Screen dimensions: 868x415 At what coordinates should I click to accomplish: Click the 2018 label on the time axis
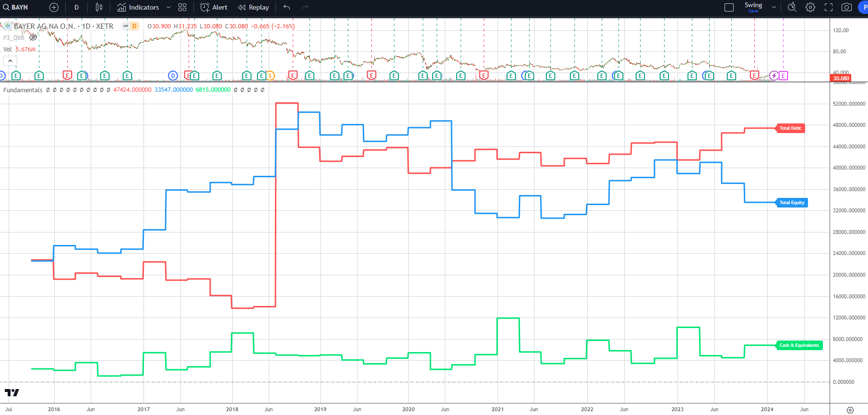[x=232, y=409]
